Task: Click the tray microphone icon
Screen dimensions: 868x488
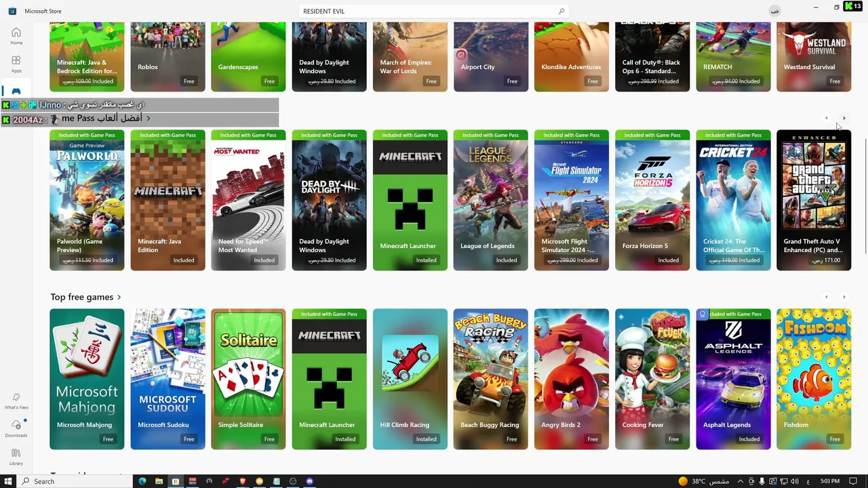Action: point(762,481)
